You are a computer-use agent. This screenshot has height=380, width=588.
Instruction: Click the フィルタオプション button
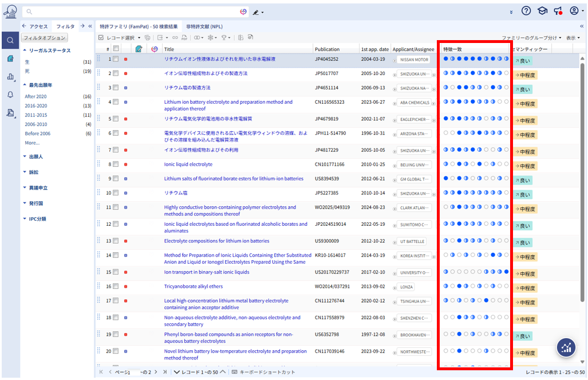(45, 38)
